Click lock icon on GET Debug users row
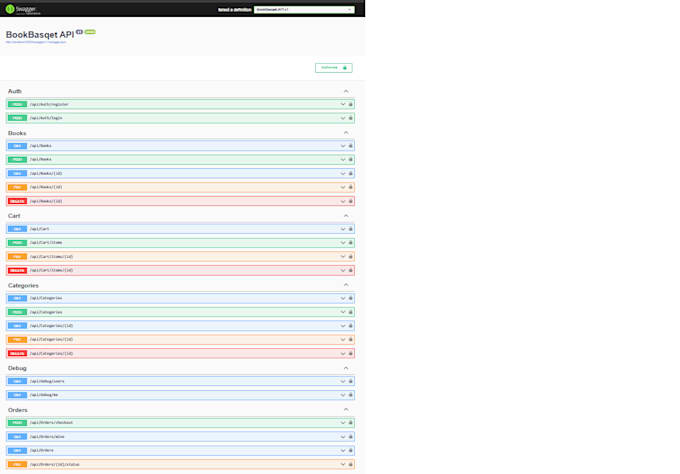The height and width of the screenshot is (474, 680). tap(350, 381)
